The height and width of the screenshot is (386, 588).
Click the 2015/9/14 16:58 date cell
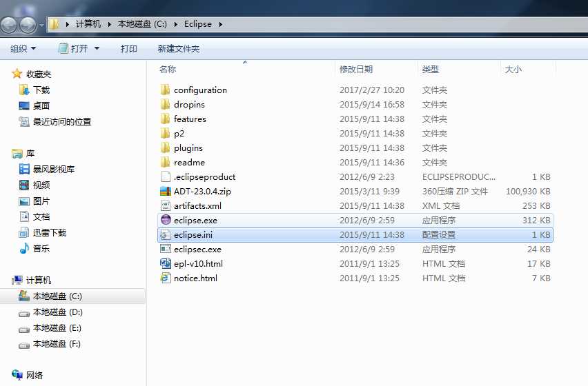point(372,105)
